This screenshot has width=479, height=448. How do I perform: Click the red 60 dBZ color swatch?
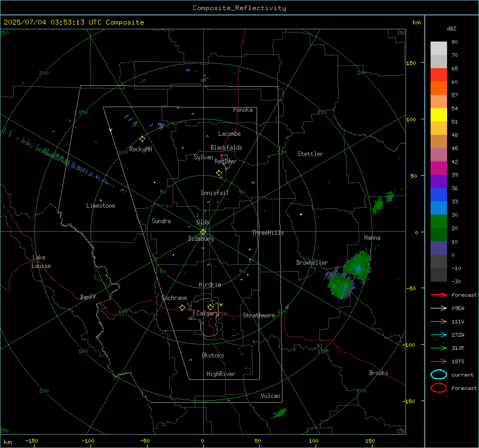tap(439, 75)
